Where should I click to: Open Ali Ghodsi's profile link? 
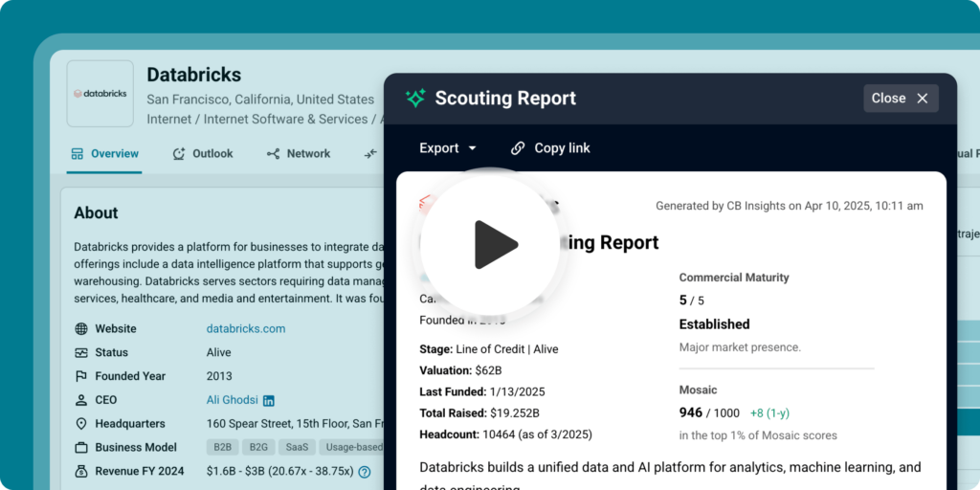point(232,400)
